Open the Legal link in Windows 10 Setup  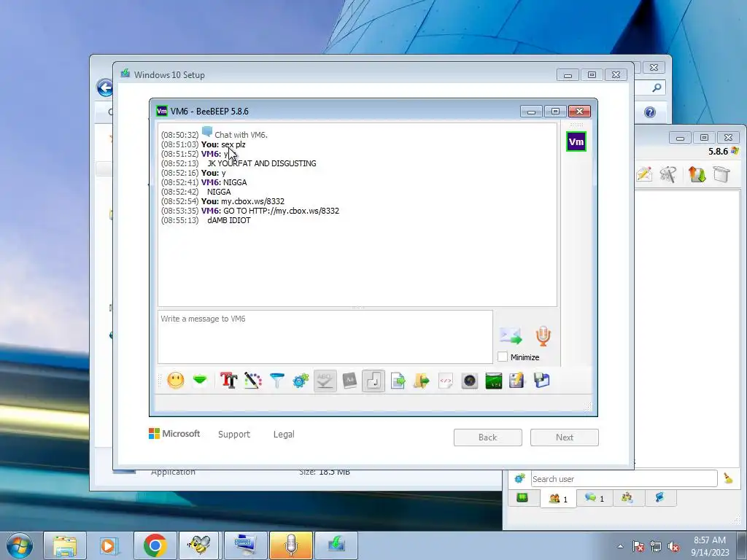[x=284, y=435]
